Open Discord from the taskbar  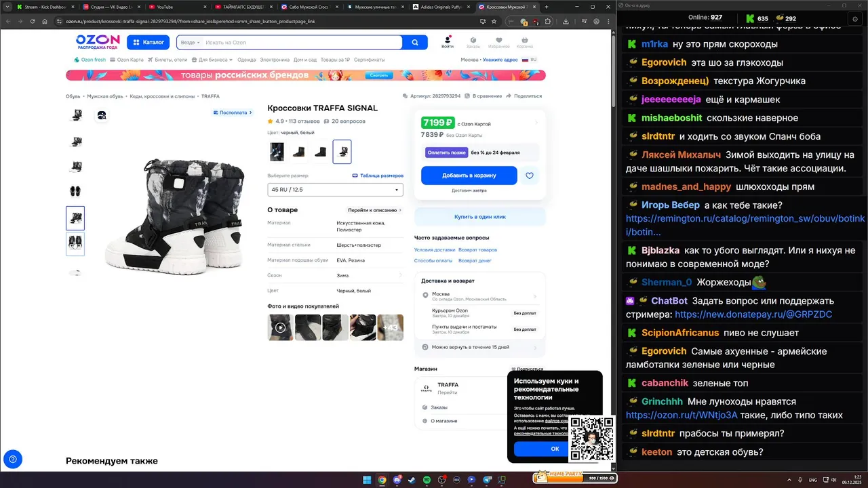pos(397,480)
